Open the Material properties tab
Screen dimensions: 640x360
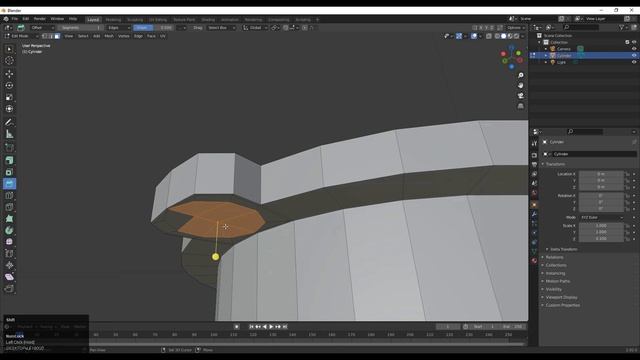[534, 260]
